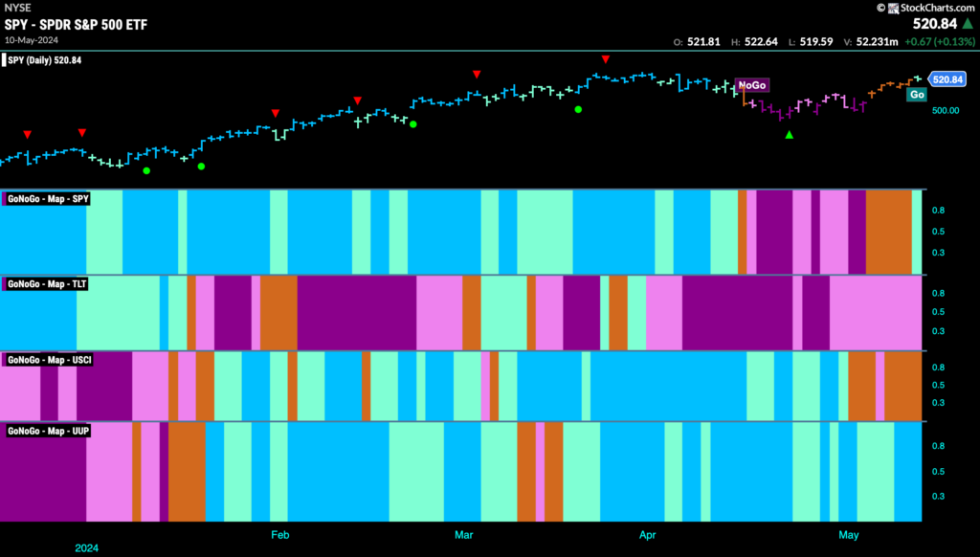Click the first red triangle at chart's left edge
Viewport: 980px width, 557px height.
(x=28, y=134)
